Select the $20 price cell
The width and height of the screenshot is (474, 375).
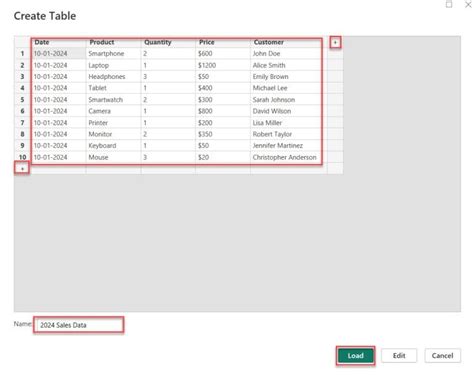tap(223, 157)
